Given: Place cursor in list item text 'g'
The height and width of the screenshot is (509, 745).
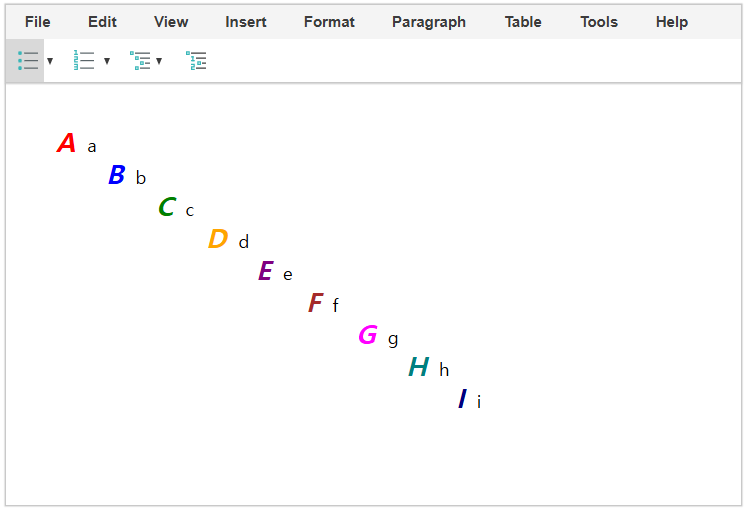Looking at the screenshot, I should coord(392,340).
